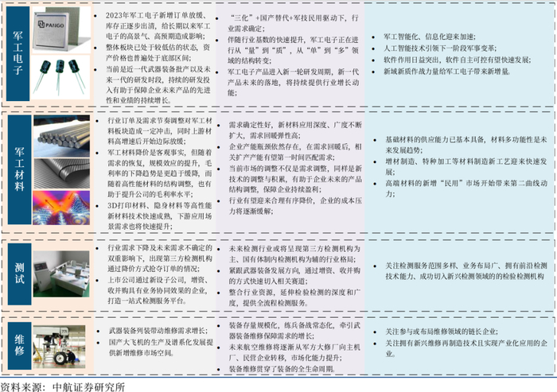557x392 pixels.
Task: Click bullet starting "伴随行业基数的快速提升"
Action: click(x=294, y=50)
